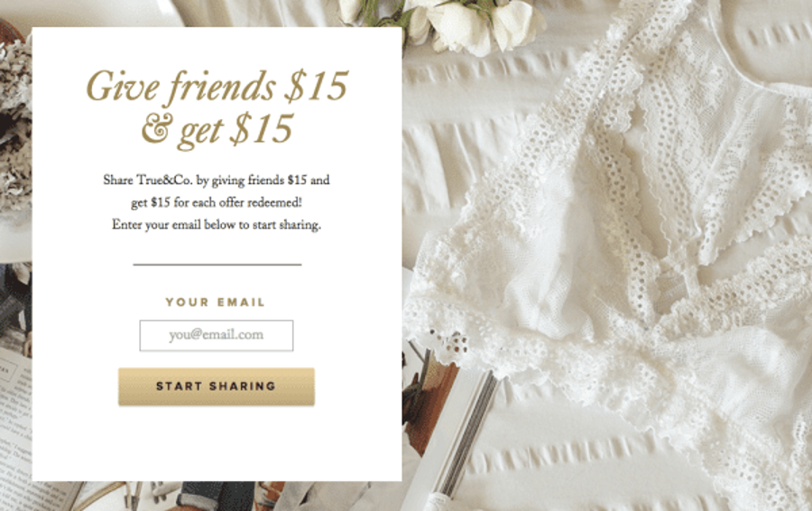Click the blank white card area below the button
812x511 pixels.
pyautogui.click(x=217, y=443)
